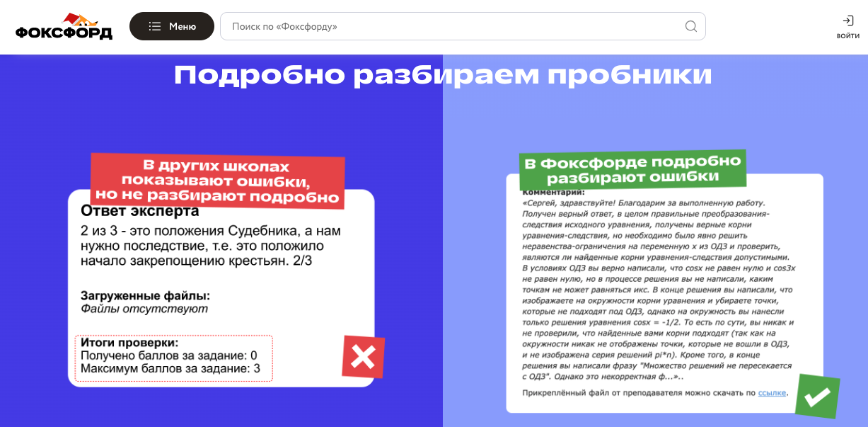The image size is (868, 427).
Task: Click the green checkmark icon
Action: coord(817,397)
